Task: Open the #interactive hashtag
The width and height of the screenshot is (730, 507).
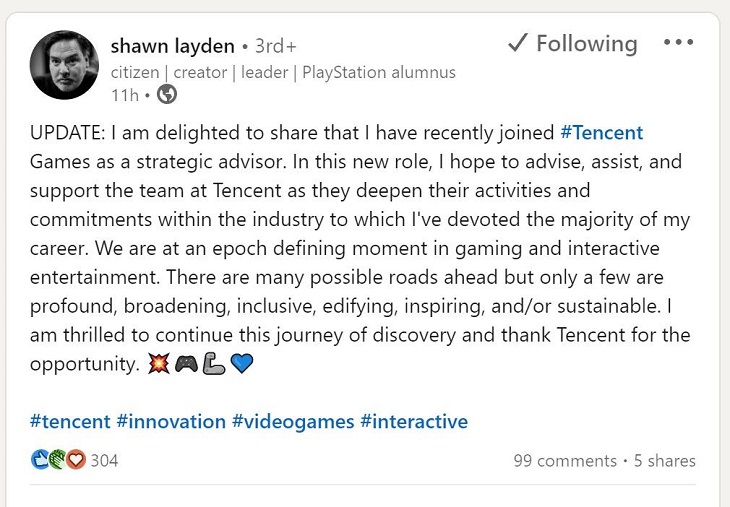Action: point(414,421)
